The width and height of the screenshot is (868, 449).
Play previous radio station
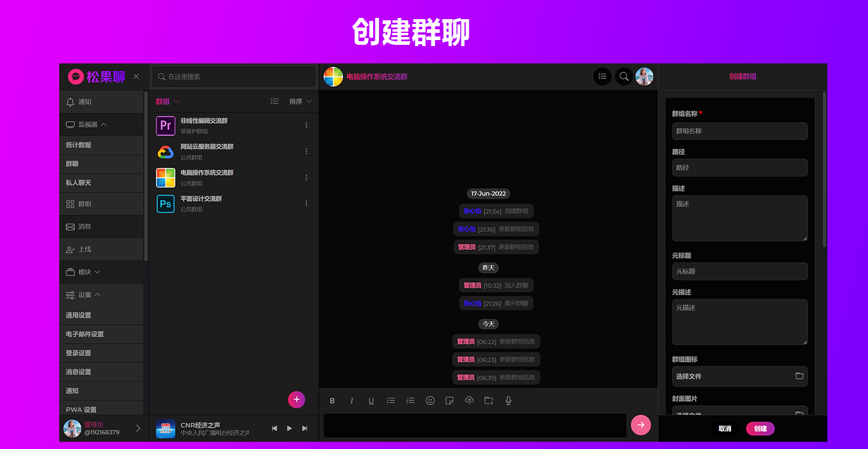click(x=274, y=428)
